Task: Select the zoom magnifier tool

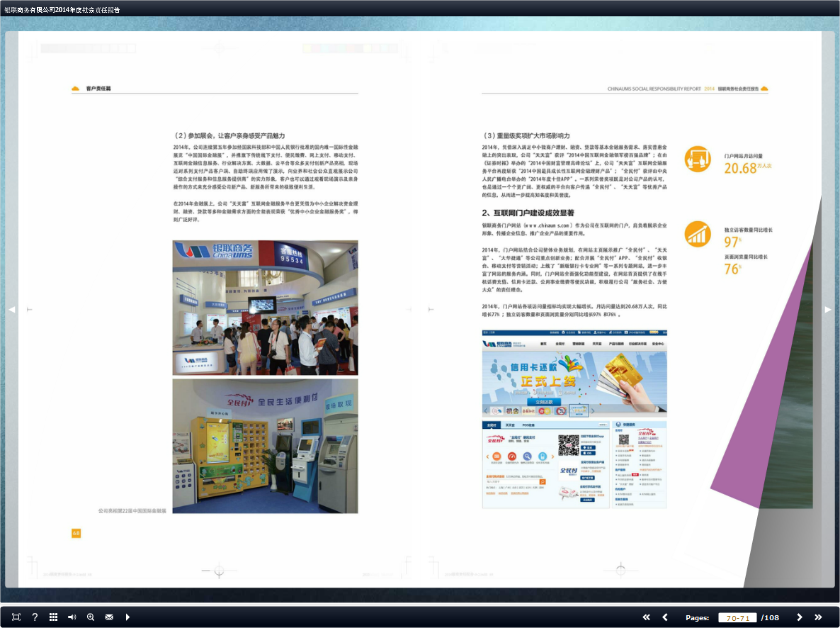Action: click(91, 617)
